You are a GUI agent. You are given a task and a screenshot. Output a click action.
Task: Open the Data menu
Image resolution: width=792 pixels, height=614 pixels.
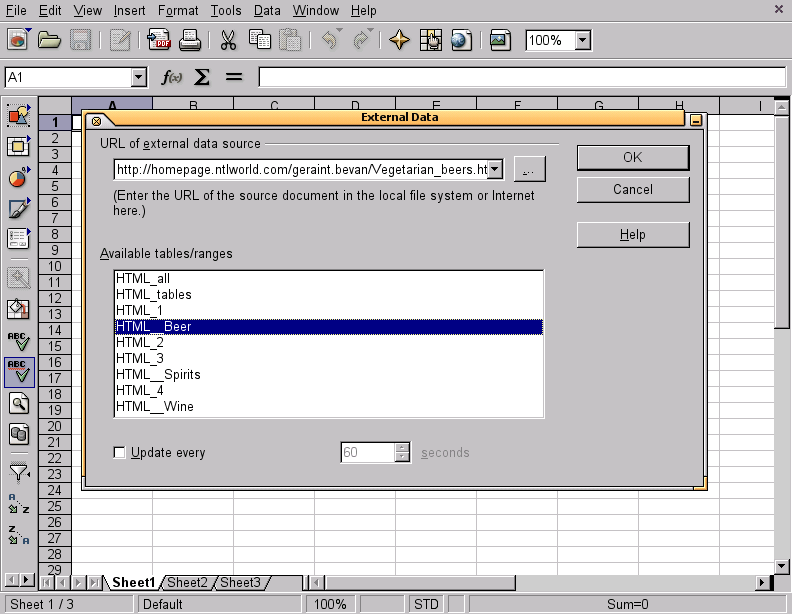pyautogui.click(x=267, y=10)
